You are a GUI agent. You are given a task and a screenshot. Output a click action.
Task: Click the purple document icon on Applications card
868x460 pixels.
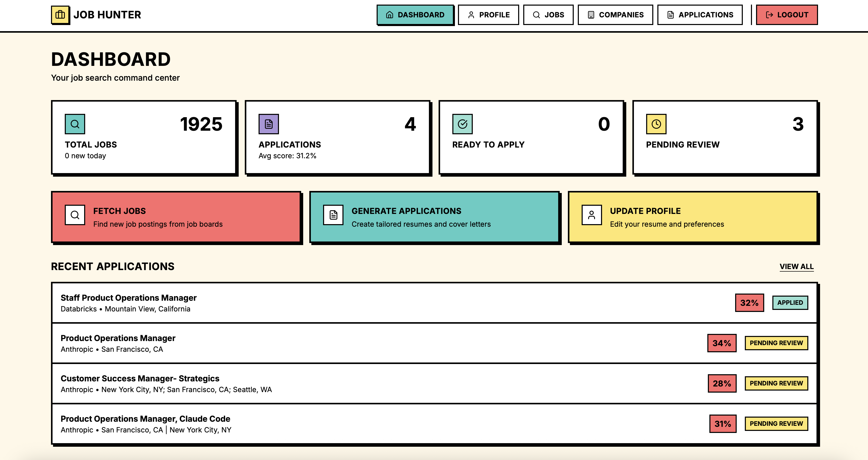point(269,124)
